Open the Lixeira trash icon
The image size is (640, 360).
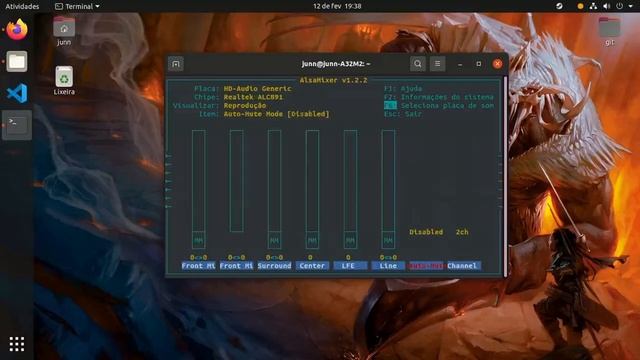coord(64,81)
